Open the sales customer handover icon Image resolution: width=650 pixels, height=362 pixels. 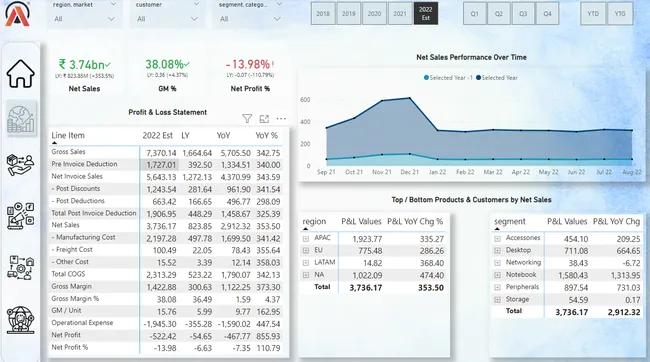(x=20, y=165)
